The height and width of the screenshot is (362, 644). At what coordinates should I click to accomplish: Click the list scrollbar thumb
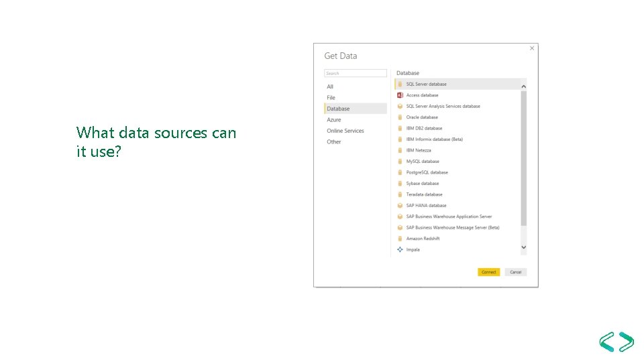[x=524, y=158]
